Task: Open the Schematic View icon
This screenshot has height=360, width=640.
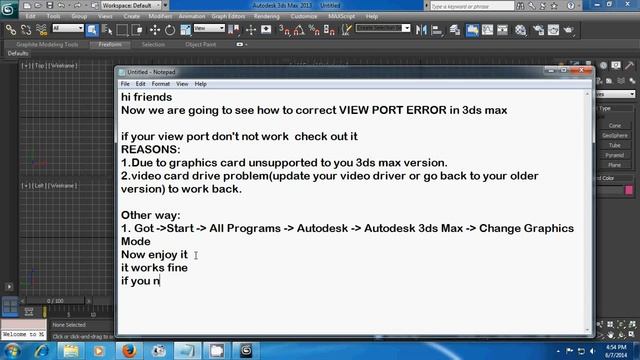Action: (502, 30)
